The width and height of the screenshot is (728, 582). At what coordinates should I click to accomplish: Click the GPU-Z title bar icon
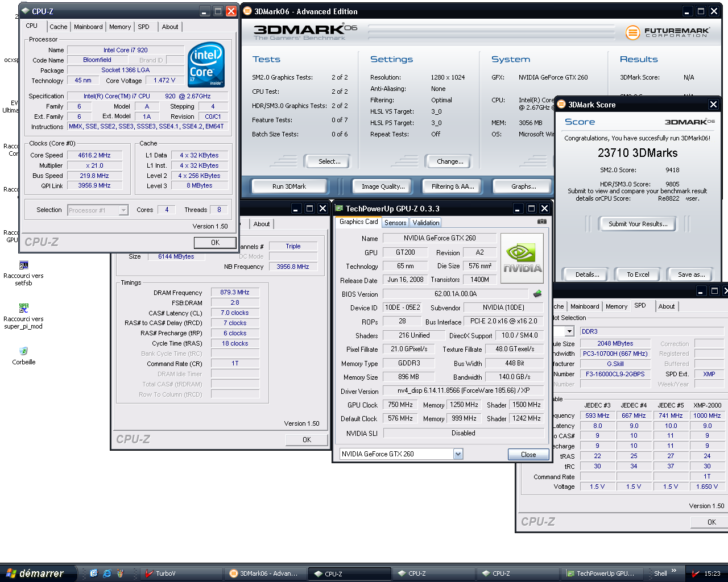(339, 209)
